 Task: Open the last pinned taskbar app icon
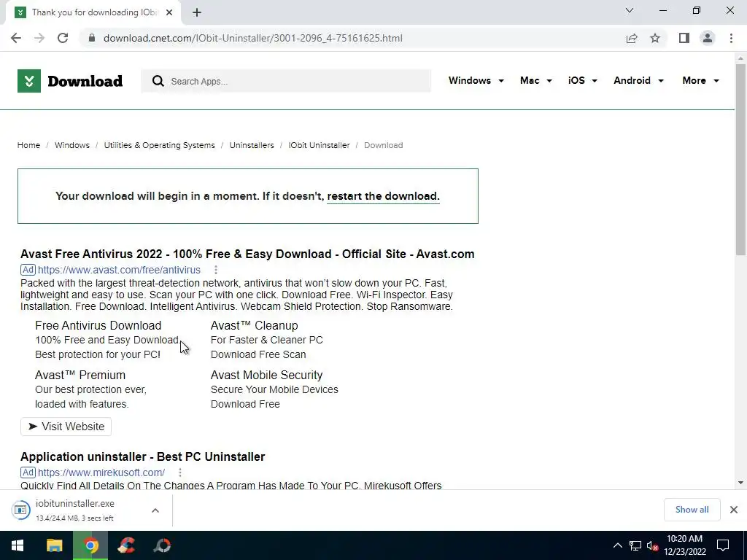tap(162, 545)
